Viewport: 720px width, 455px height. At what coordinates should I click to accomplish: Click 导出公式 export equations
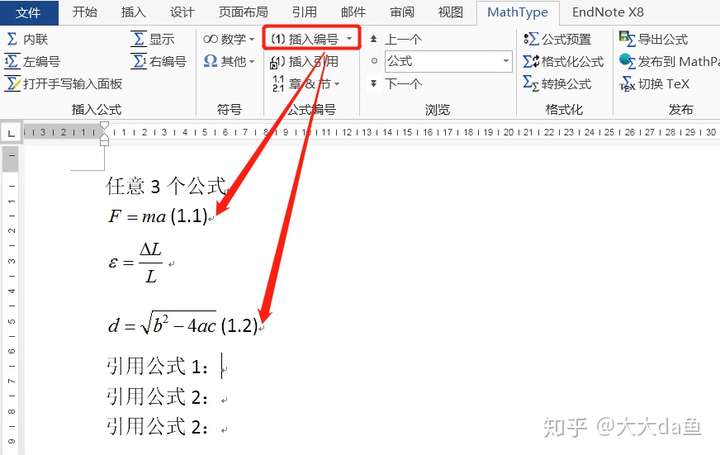tap(653, 39)
